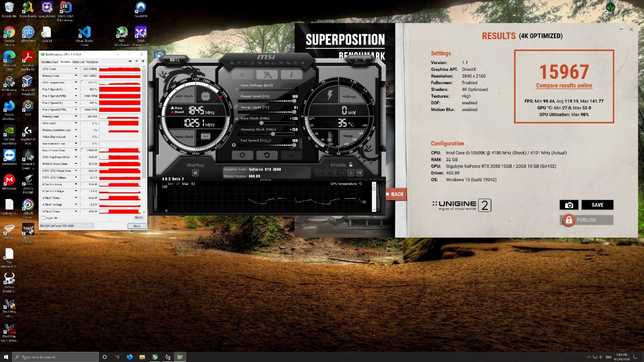Screen dimensions: 644x362
Task: Open Memory Used sensor dropdown
Action: pos(76,116)
